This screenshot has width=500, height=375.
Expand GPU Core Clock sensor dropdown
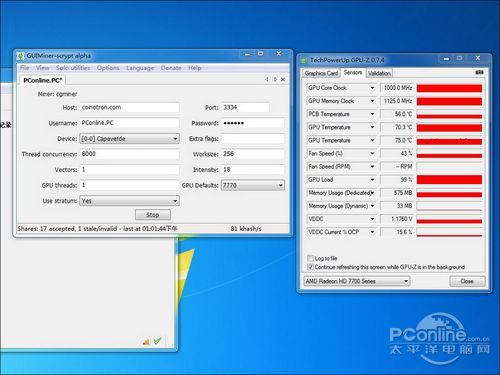coord(372,88)
